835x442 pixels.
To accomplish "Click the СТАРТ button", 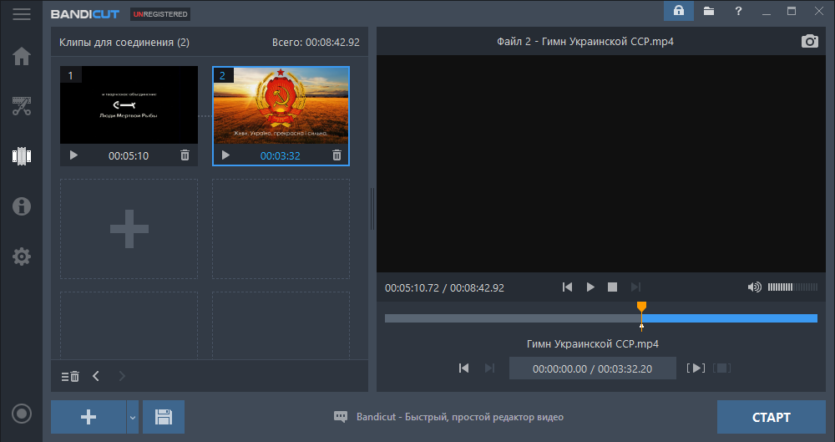I will coord(771,417).
